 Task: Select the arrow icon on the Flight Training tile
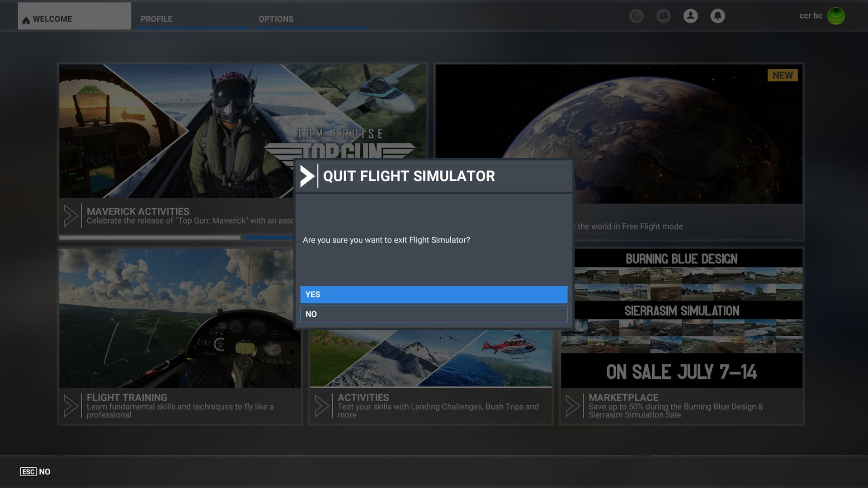(71, 406)
